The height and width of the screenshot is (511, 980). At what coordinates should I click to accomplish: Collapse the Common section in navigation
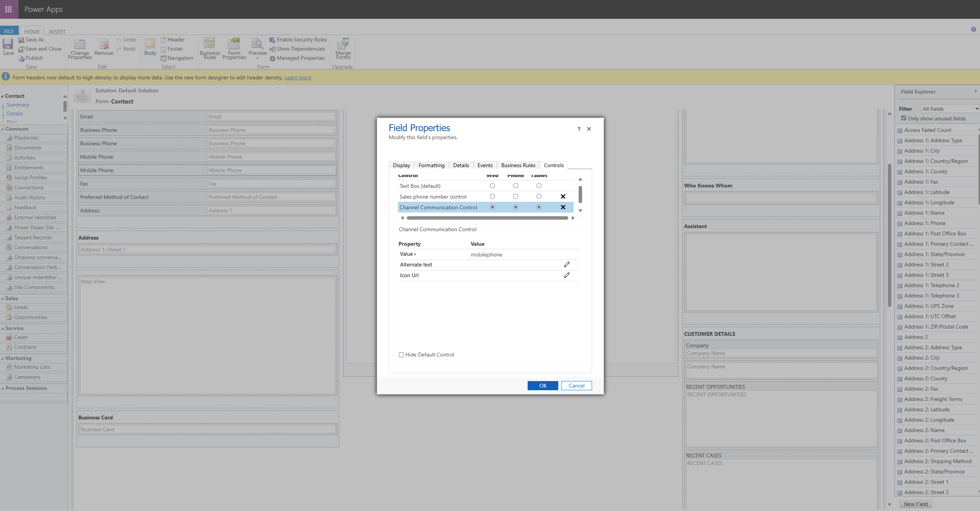(x=3, y=129)
